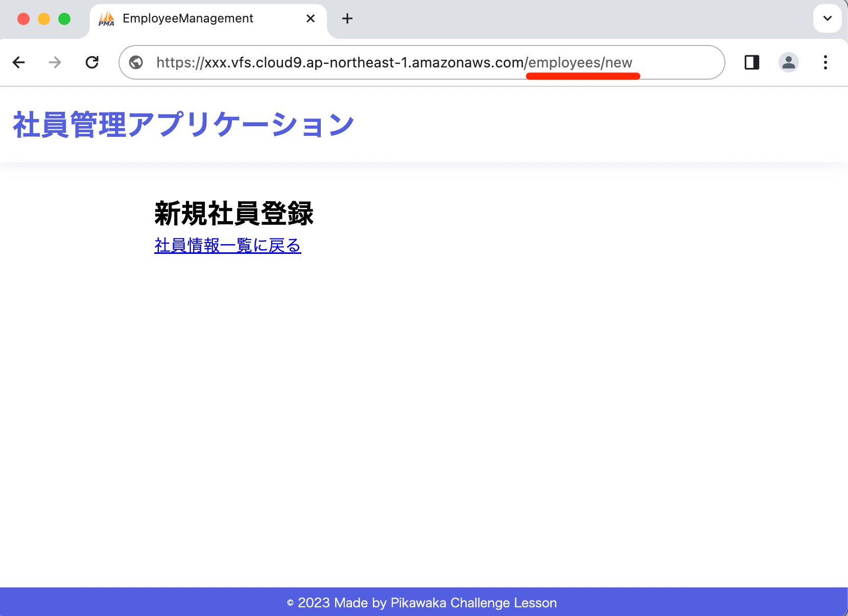
Task: Click the PMA favicon on the tab
Action: [x=106, y=19]
